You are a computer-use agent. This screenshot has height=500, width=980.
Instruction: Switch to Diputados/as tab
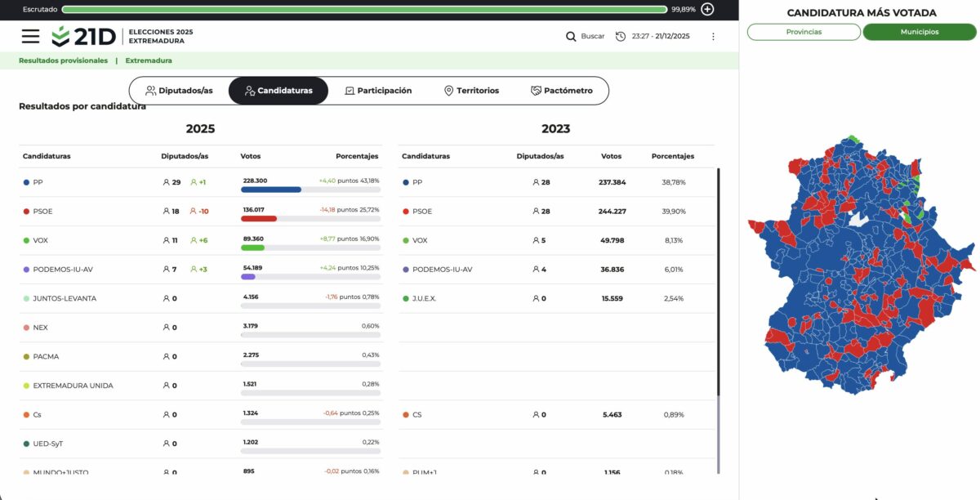point(179,91)
